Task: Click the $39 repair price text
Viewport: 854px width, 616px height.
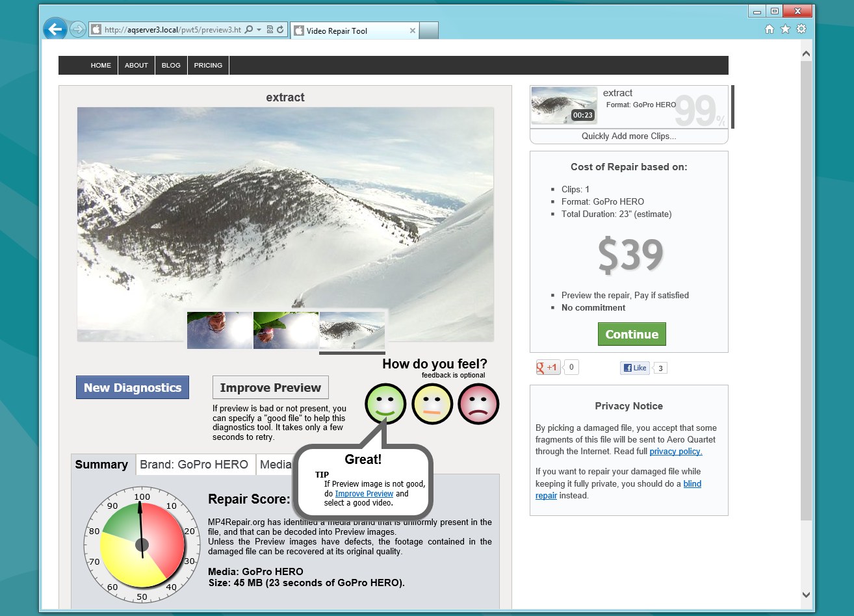Action: 630,256
